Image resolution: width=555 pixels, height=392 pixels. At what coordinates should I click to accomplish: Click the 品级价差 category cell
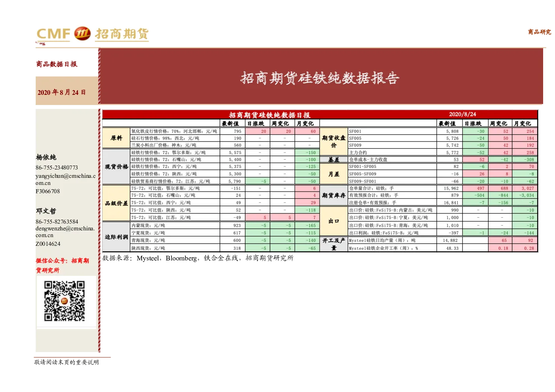[116, 203]
